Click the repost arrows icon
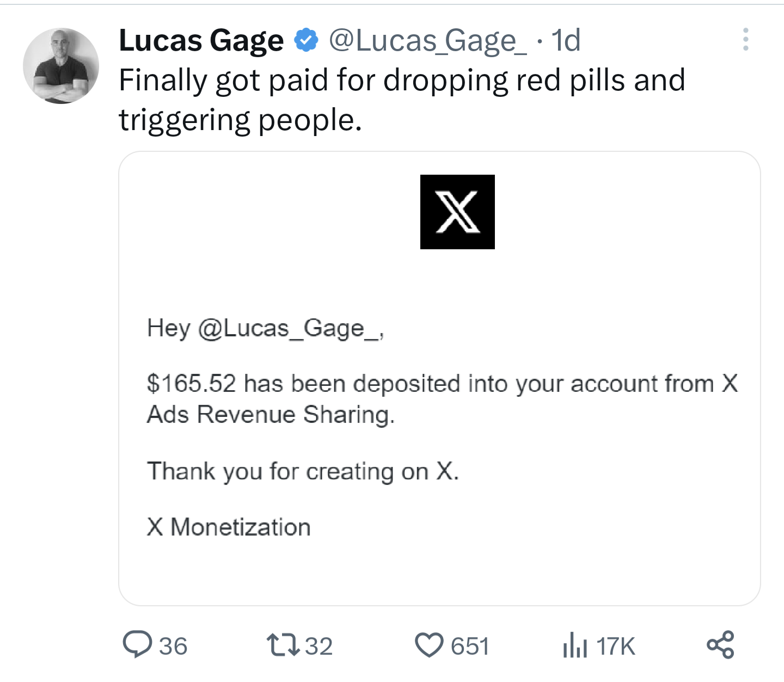Image resolution: width=784 pixels, height=682 pixels. (x=283, y=645)
